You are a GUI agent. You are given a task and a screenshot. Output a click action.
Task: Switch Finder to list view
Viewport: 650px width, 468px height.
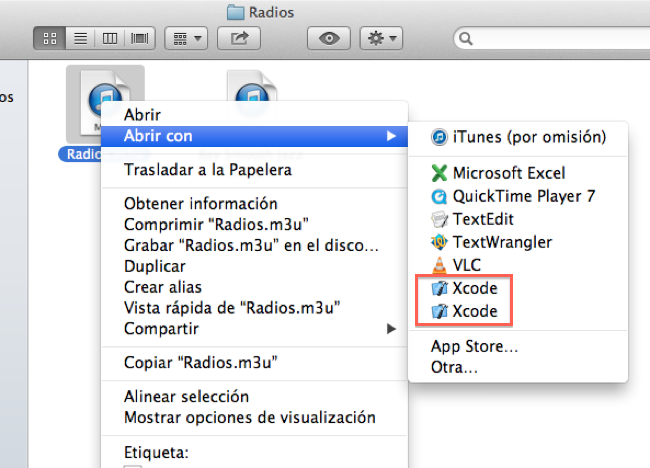[80, 39]
